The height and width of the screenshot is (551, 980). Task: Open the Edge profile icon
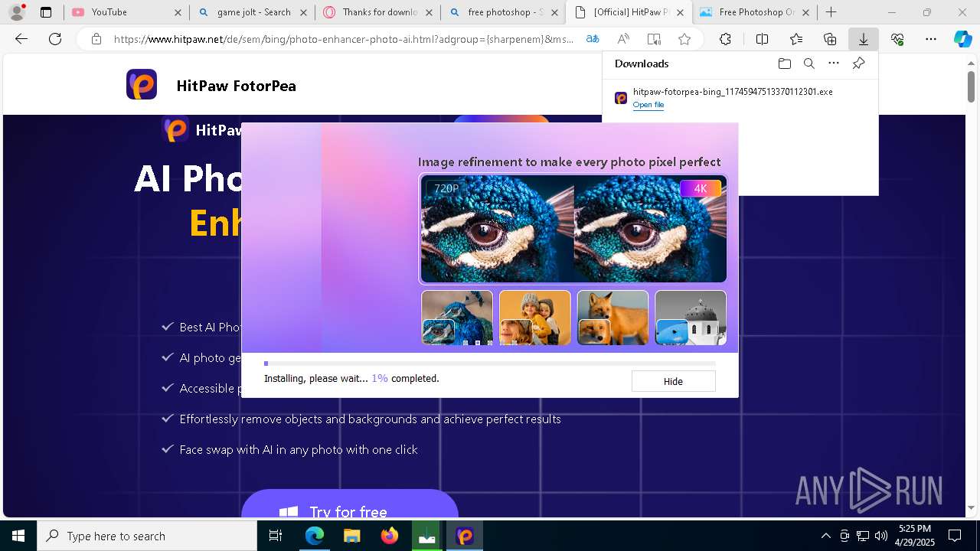[17, 12]
